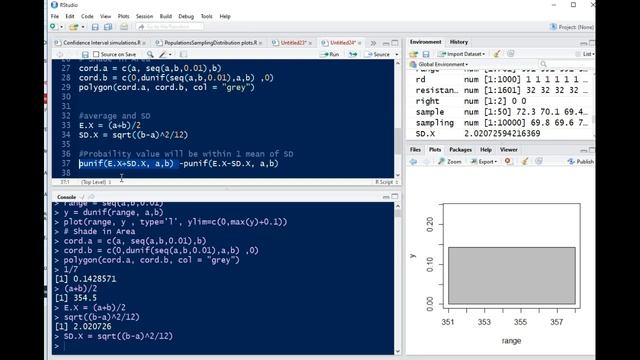Viewport: 640px width, 360px height.
Task: Maximize the Source editor pane
Action: [x=395, y=43]
